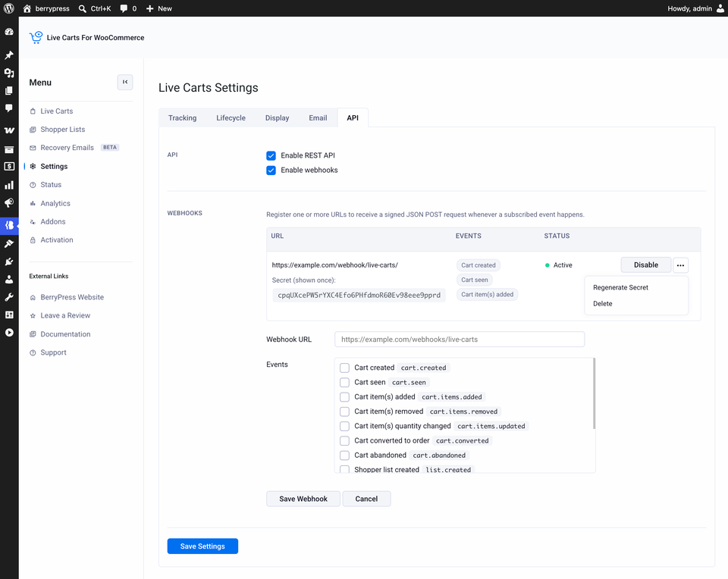Uncheck Enable REST API checkbox
728x579 pixels.
271,155
